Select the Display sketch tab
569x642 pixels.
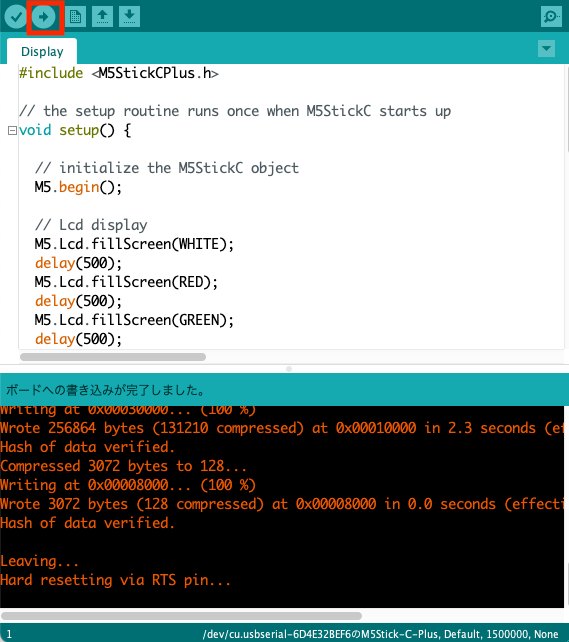click(x=42, y=52)
